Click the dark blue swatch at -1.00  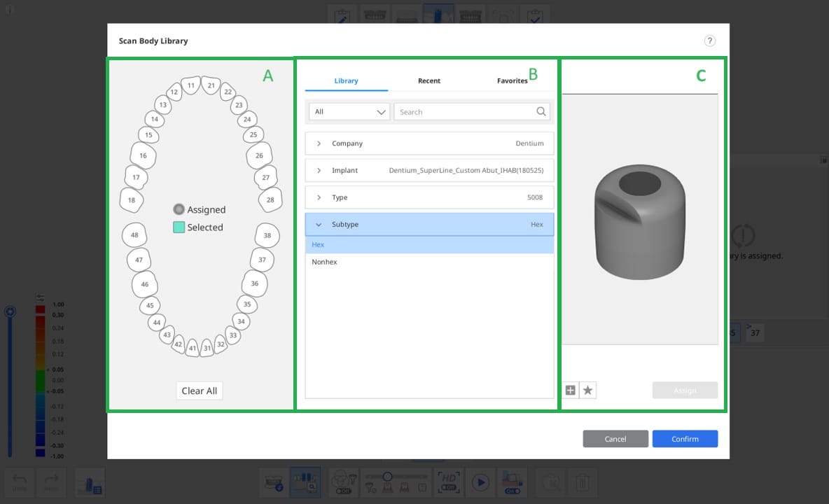pyautogui.click(x=40, y=453)
